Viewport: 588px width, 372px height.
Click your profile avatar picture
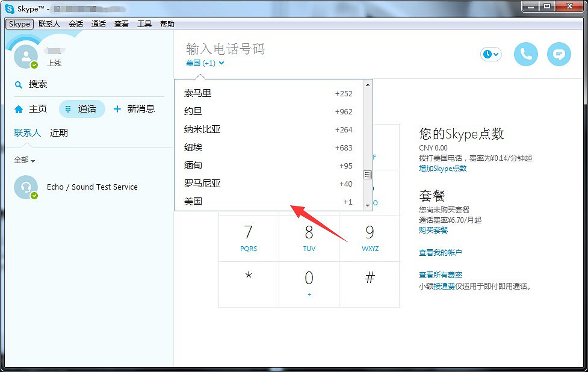(25, 57)
